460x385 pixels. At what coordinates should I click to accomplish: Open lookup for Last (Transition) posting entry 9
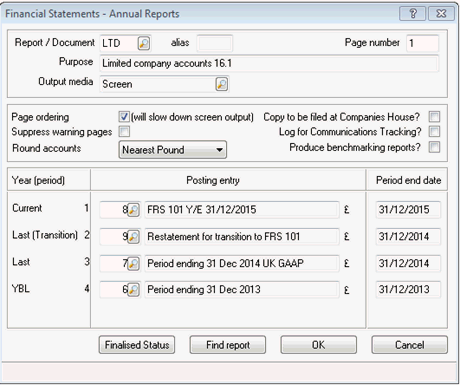tap(133, 237)
